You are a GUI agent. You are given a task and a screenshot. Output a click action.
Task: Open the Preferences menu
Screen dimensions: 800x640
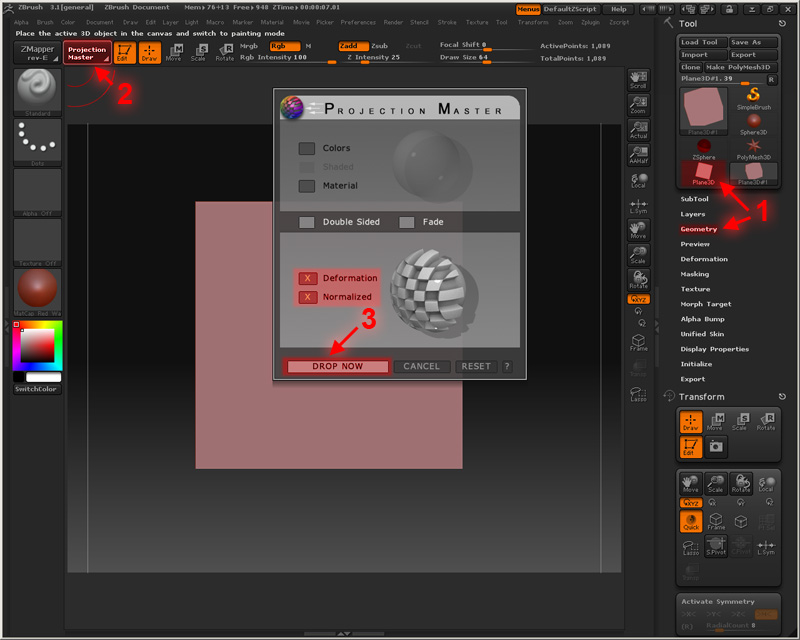358,22
